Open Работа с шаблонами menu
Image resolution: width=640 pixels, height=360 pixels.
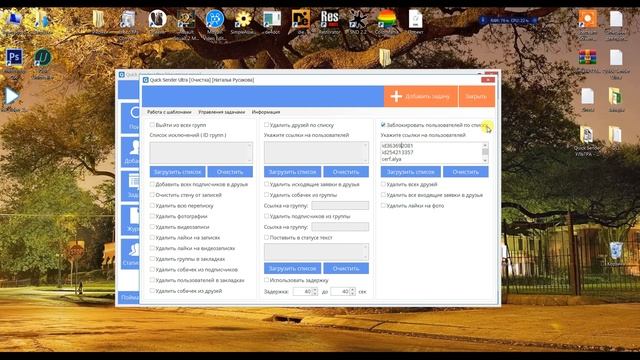169,112
